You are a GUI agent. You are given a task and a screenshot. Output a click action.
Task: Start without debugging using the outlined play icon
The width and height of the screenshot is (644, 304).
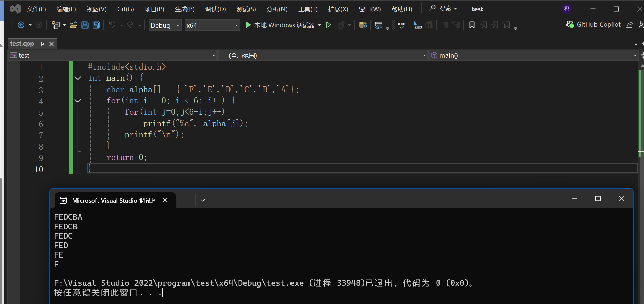pos(328,25)
